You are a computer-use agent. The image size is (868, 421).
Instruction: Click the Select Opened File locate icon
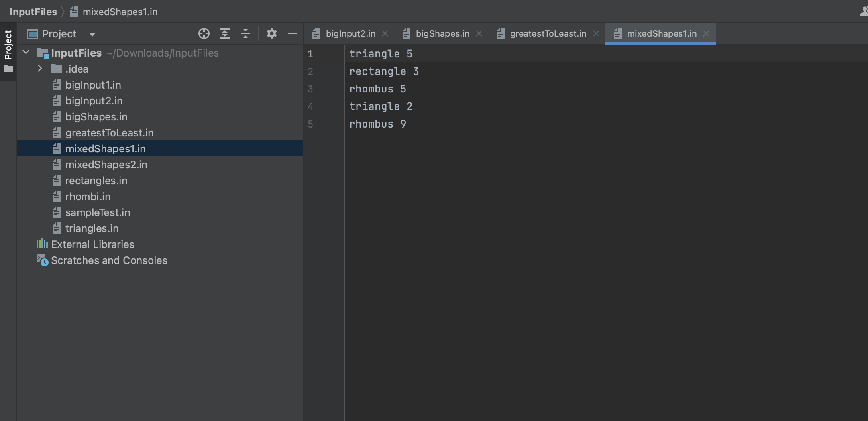(204, 33)
